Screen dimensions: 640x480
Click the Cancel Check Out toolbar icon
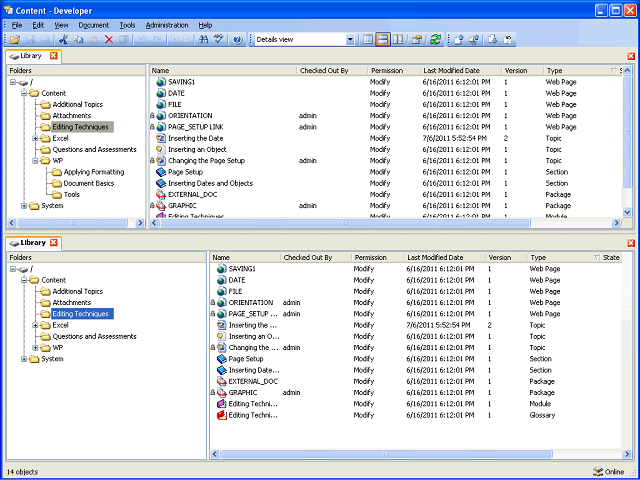508,40
